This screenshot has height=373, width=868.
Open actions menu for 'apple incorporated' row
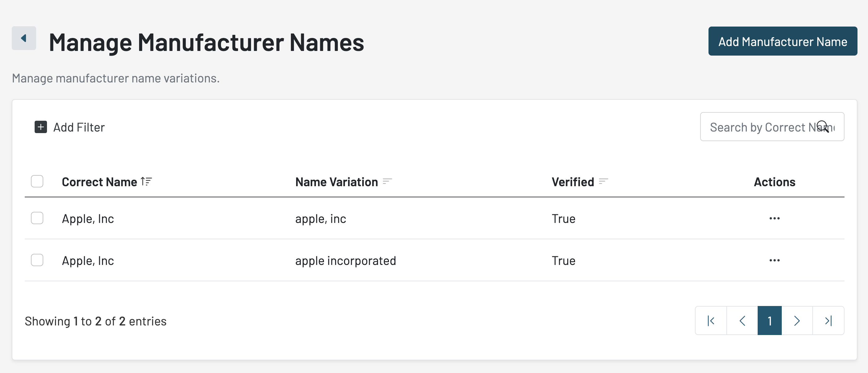[x=774, y=261]
